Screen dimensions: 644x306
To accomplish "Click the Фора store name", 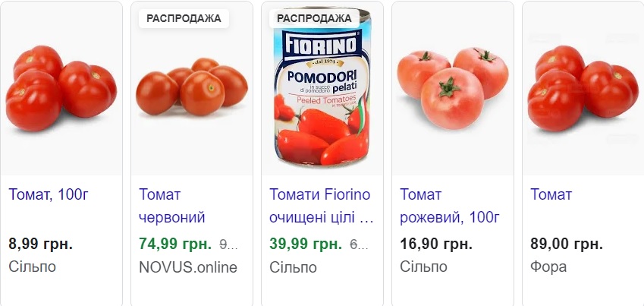I will 548,267.
